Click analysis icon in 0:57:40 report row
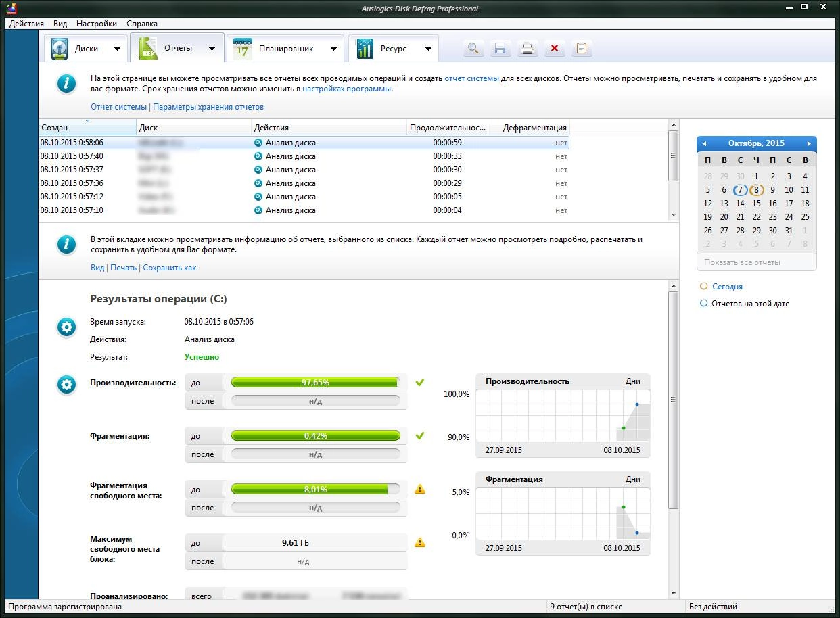The width and height of the screenshot is (840, 618). pos(258,156)
